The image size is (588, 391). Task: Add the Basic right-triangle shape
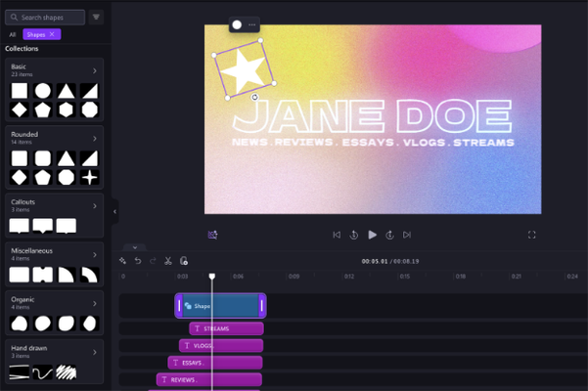point(90,91)
